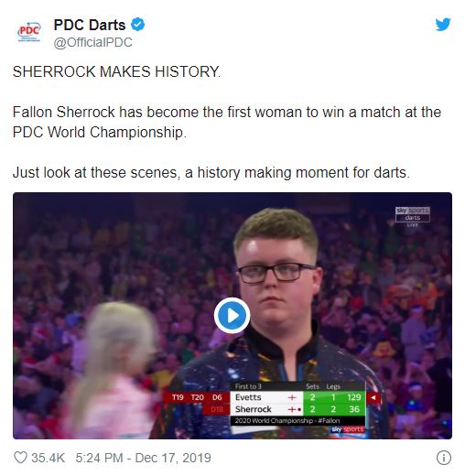Click the England flag next to Evetts
Viewport: 465px width, 476px height.
292,397
